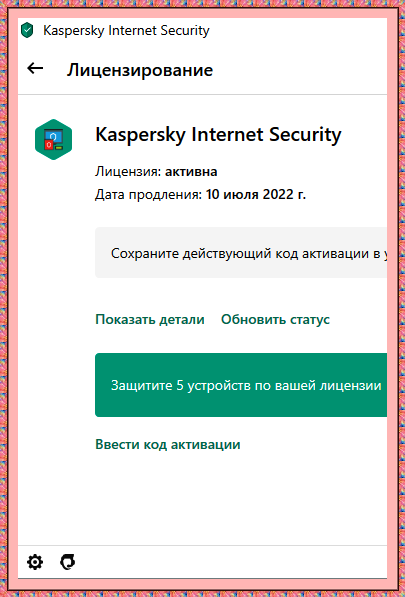Open Ввести код активации link
405x597 pixels.
[x=167, y=444]
